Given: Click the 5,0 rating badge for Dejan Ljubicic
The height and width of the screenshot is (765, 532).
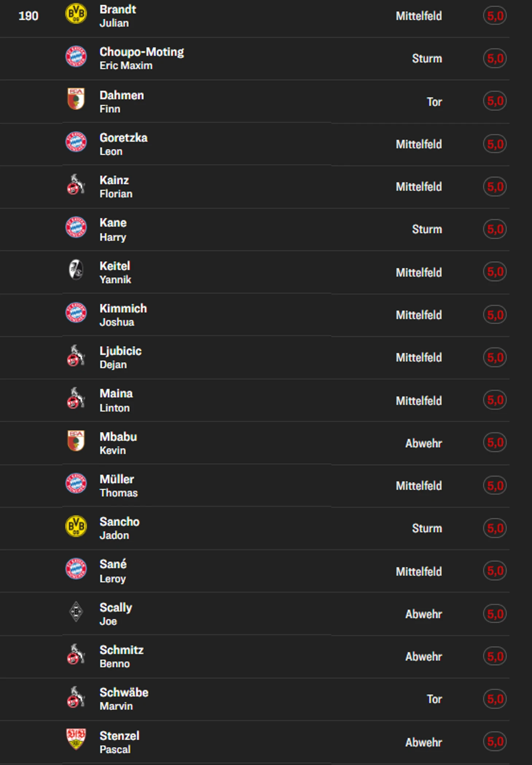Looking at the screenshot, I should pyautogui.click(x=495, y=358).
